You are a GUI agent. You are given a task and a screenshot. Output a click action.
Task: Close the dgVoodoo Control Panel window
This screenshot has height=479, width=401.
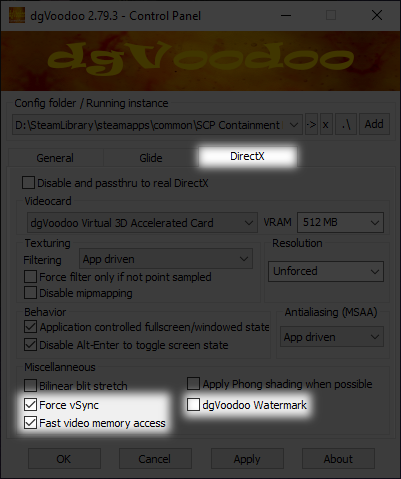coord(377,15)
